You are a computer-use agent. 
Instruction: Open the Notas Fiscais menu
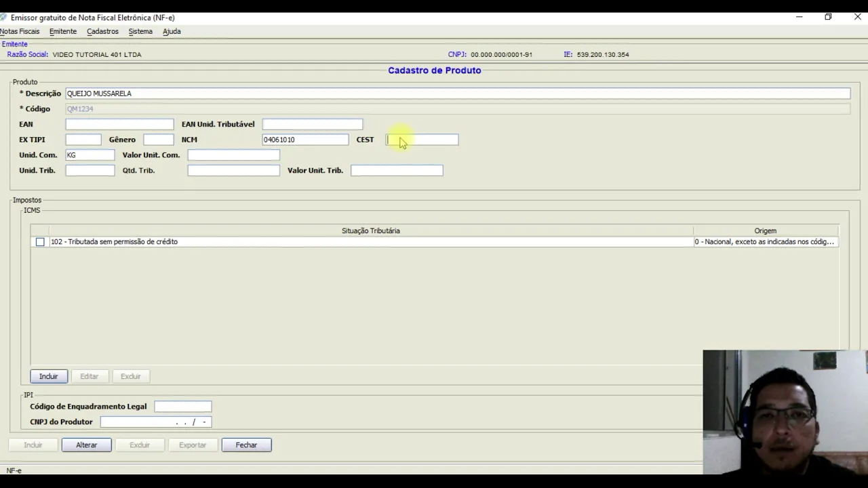click(20, 31)
